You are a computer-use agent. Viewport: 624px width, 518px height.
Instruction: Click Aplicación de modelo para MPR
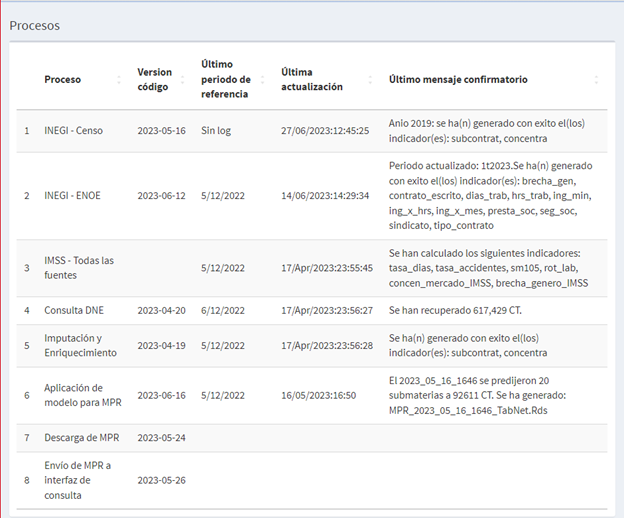(x=83, y=395)
